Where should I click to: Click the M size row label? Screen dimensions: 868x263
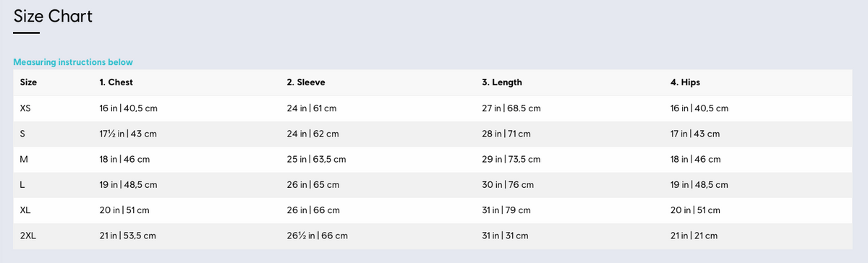23,159
